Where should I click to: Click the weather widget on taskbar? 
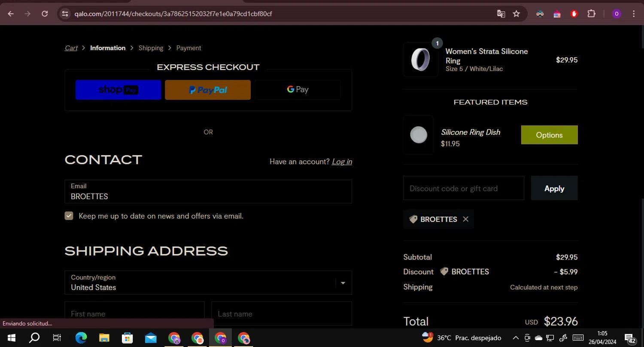point(462,338)
